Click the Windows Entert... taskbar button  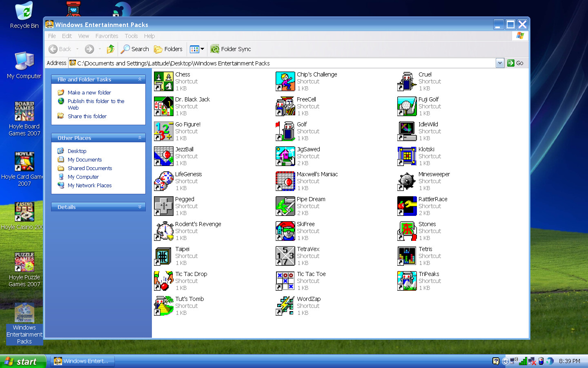(x=82, y=361)
